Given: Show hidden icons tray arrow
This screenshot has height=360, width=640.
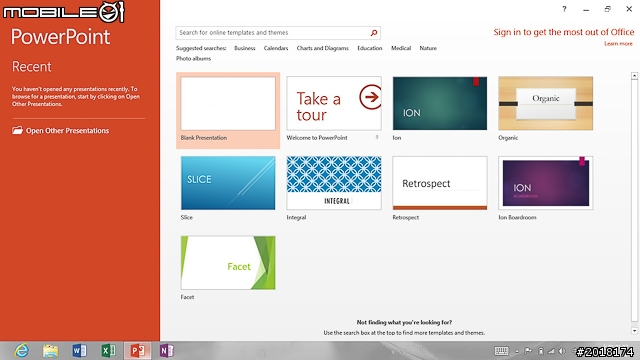Looking at the screenshot, I should point(516,351).
